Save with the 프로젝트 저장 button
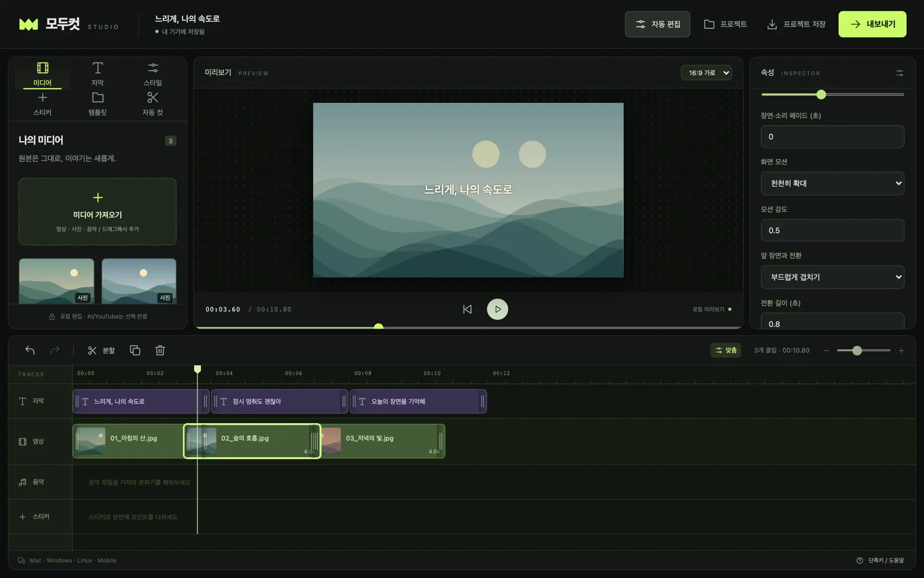 tap(796, 24)
